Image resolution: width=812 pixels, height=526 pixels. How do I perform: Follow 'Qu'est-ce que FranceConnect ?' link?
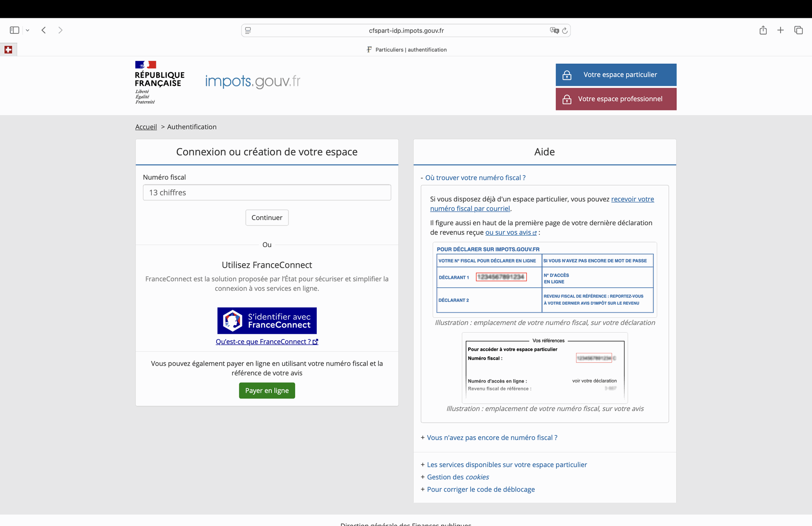tap(266, 342)
